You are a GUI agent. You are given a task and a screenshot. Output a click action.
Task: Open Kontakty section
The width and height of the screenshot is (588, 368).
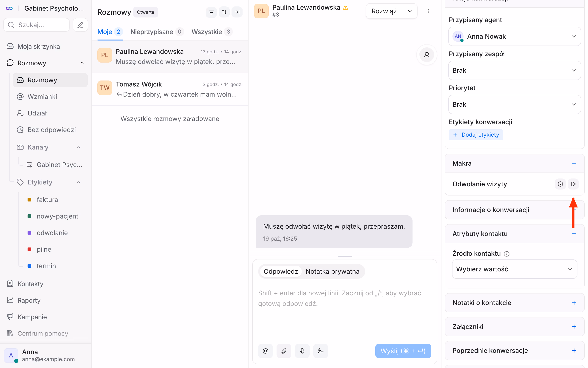click(x=46, y=284)
